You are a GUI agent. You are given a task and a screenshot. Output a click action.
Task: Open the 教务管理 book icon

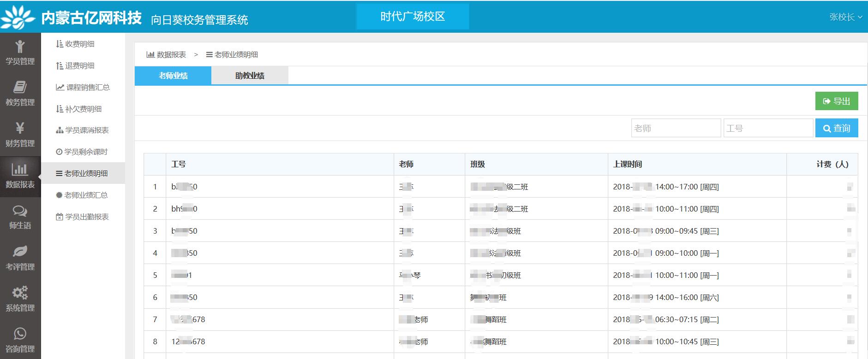click(x=20, y=87)
